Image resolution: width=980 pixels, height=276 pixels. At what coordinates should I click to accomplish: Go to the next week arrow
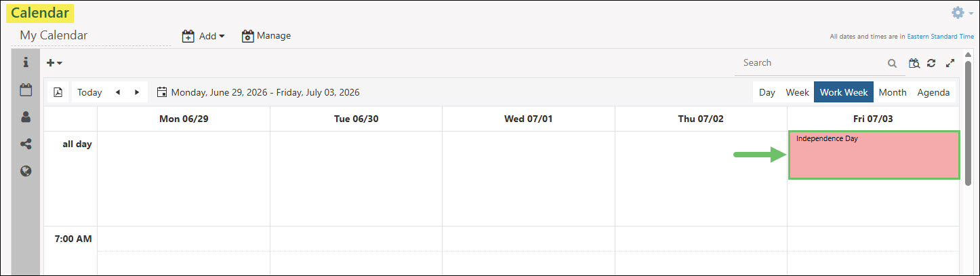[x=137, y=92]
